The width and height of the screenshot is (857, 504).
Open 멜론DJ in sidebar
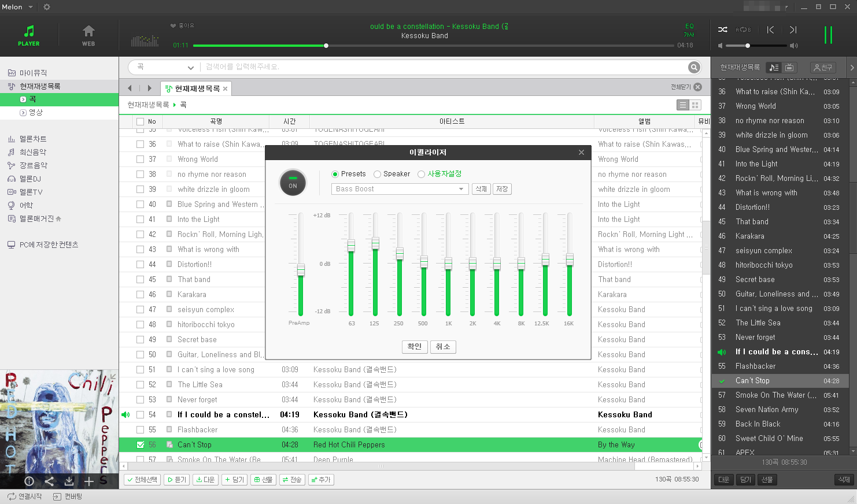24,179
